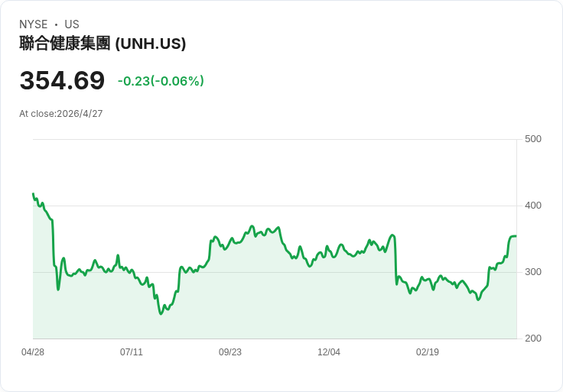Click the NYSE exchange label

coord(33,24)
